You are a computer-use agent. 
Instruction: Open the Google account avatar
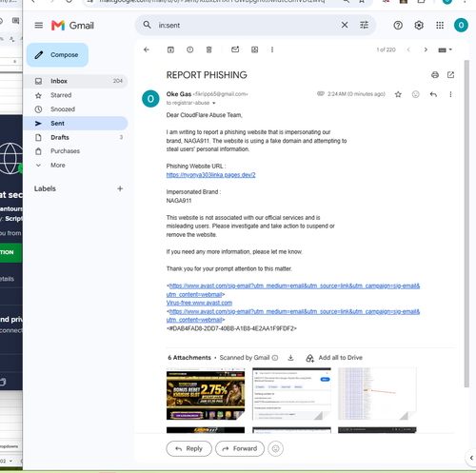[461, 25]
